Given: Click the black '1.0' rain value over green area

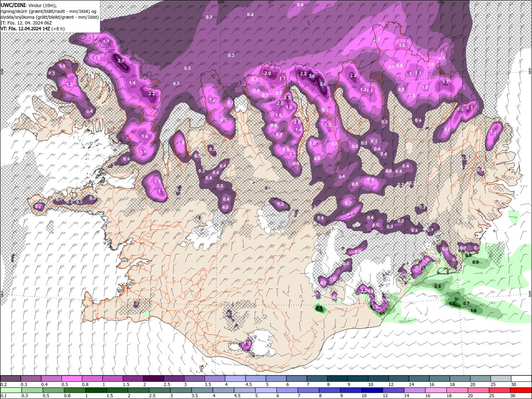Looking at the screenshot, I should click(x=473, y=311).
